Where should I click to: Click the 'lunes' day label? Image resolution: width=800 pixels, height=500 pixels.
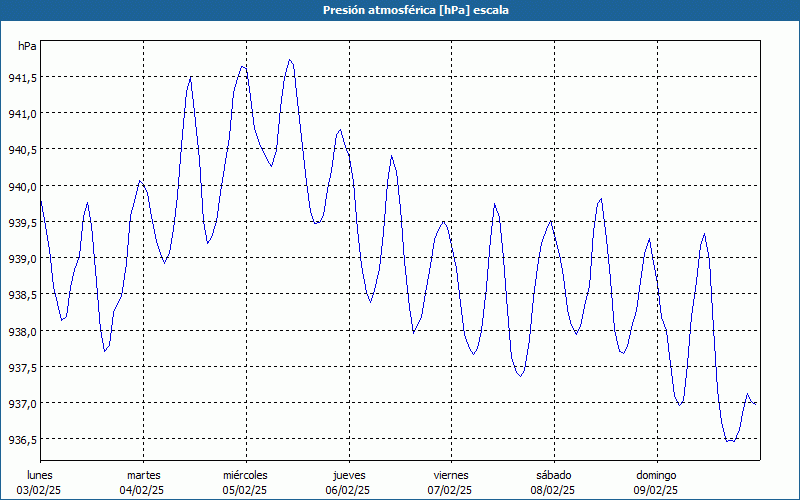point(39,475)
